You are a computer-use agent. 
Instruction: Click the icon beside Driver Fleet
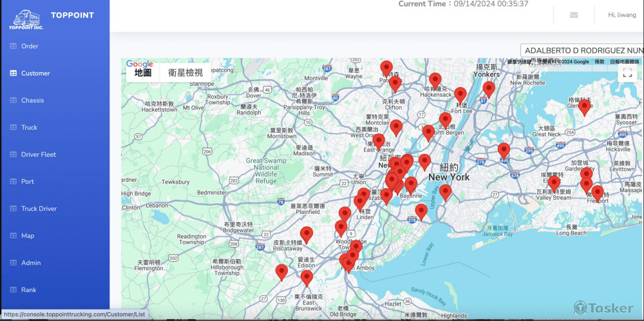pos(13,155)
